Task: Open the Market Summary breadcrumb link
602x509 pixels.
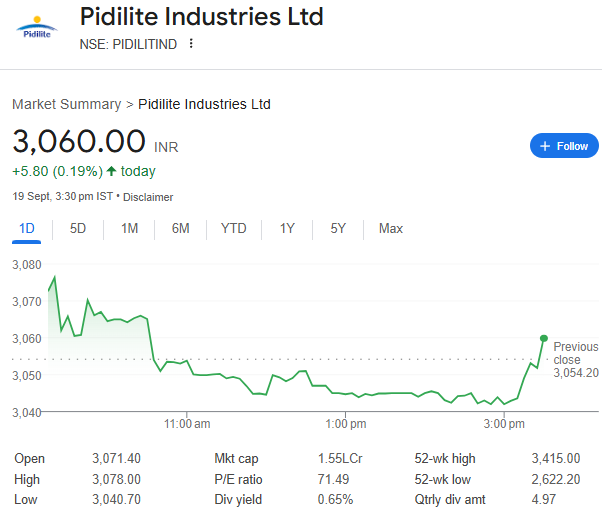Action: point(66,104)
